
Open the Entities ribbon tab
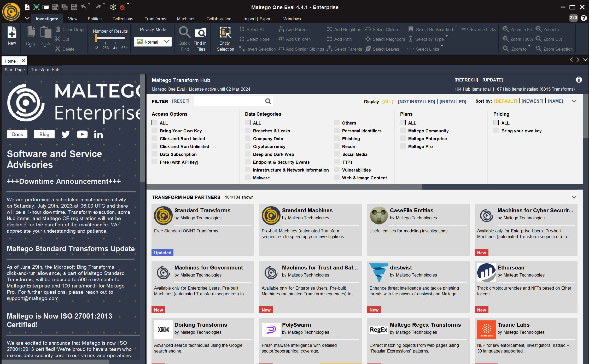[95, 19]
